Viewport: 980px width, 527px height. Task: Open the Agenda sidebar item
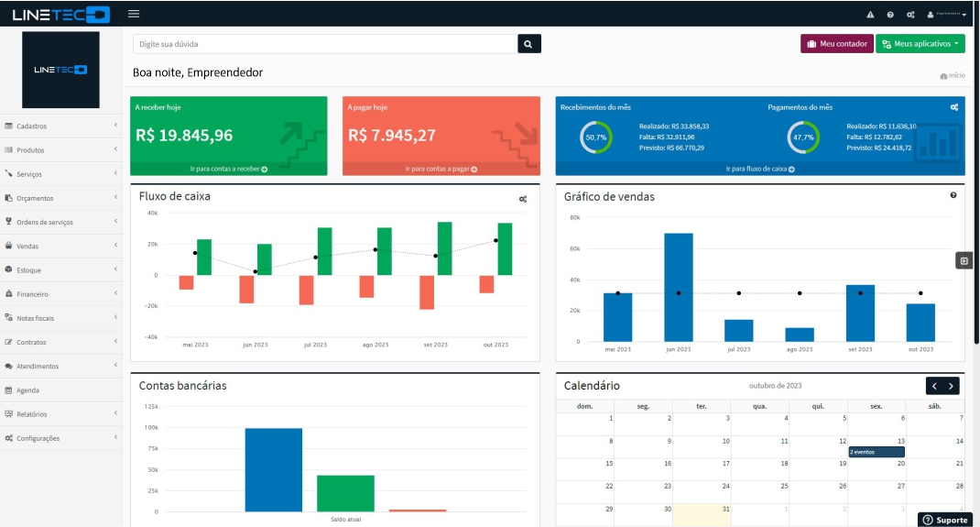click(x=60, y=390)
